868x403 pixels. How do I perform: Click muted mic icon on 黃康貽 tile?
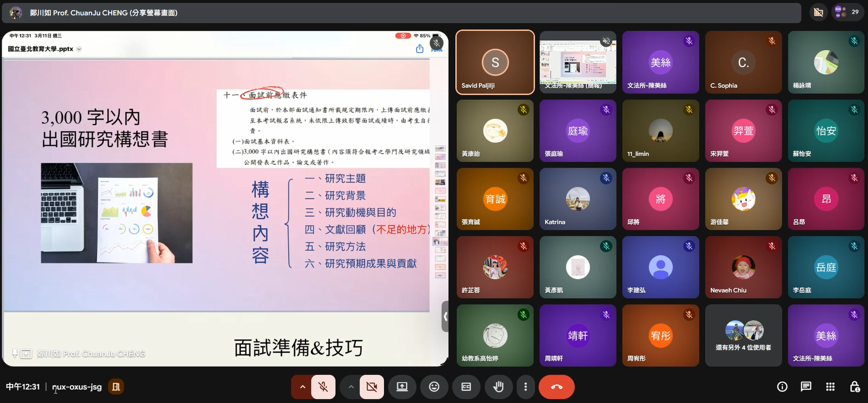pos(523,109)
